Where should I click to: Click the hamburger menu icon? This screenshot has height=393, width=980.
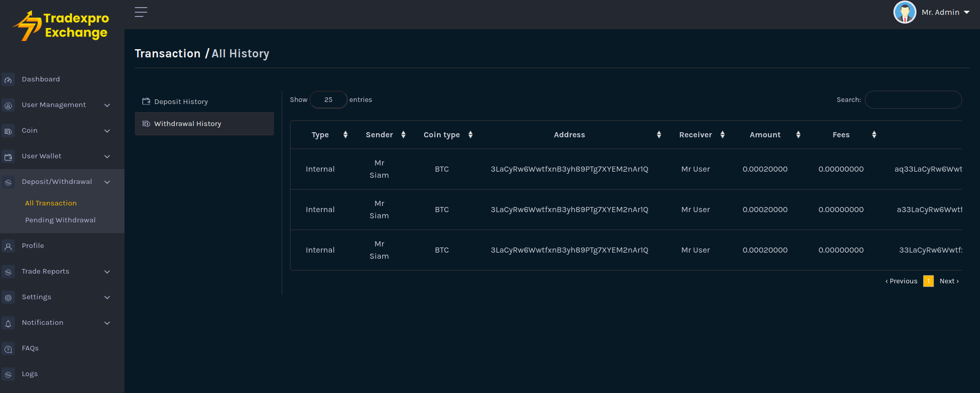tap(141, 12)
